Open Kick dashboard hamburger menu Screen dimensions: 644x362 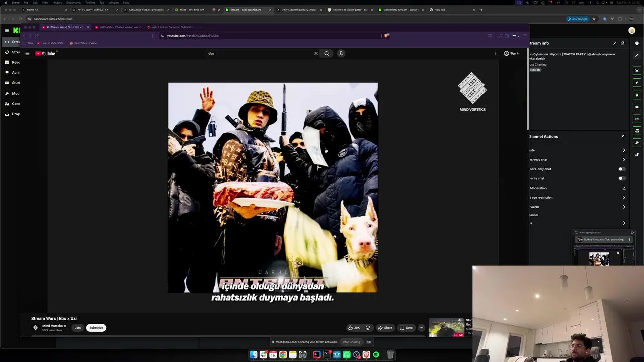(x=7, y=31)
